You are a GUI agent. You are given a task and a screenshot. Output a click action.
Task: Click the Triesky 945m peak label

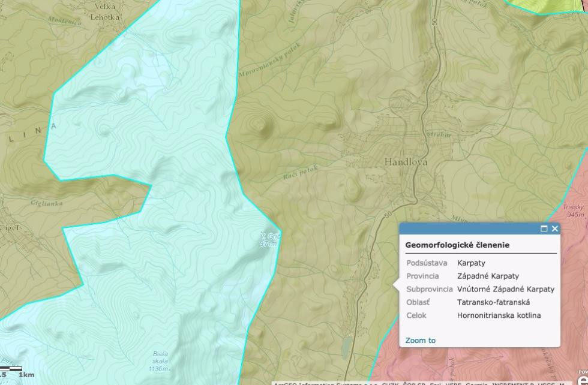click(574, 210)
